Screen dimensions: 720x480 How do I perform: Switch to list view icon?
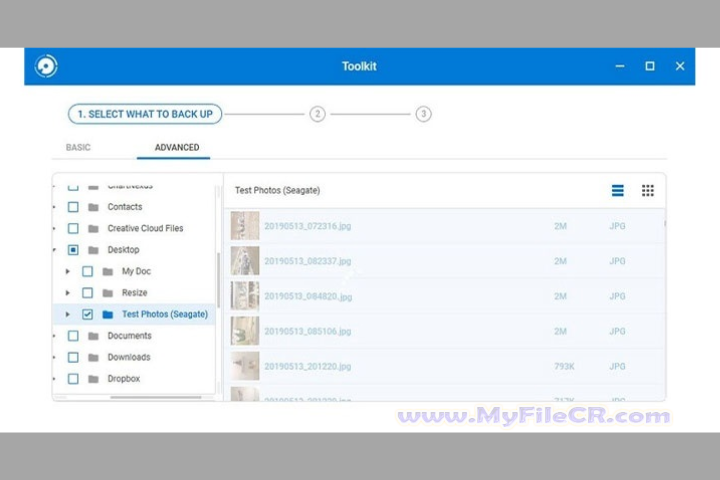click(618, 190)
